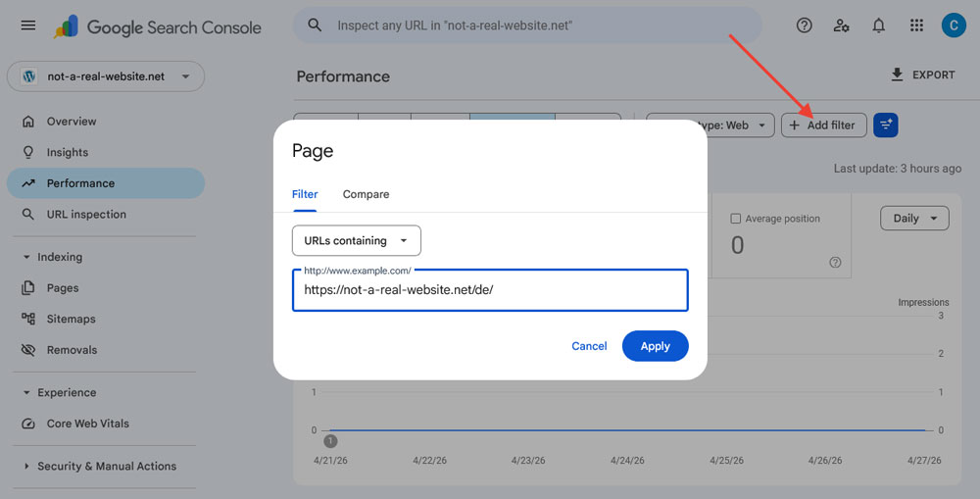The height and width of the screenshot is (499, 980).
Task: Switch to the Filter tab
Action: pos(305,194)
